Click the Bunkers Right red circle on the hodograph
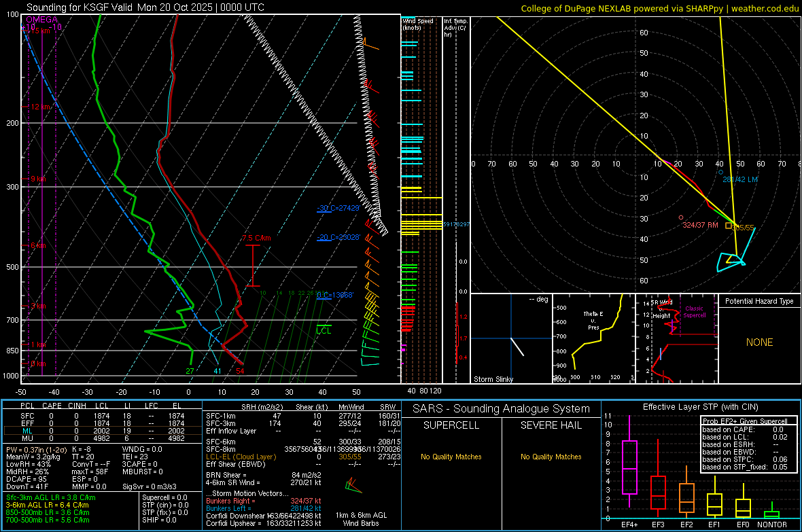802x532 pixels. (x=681, y=217)
